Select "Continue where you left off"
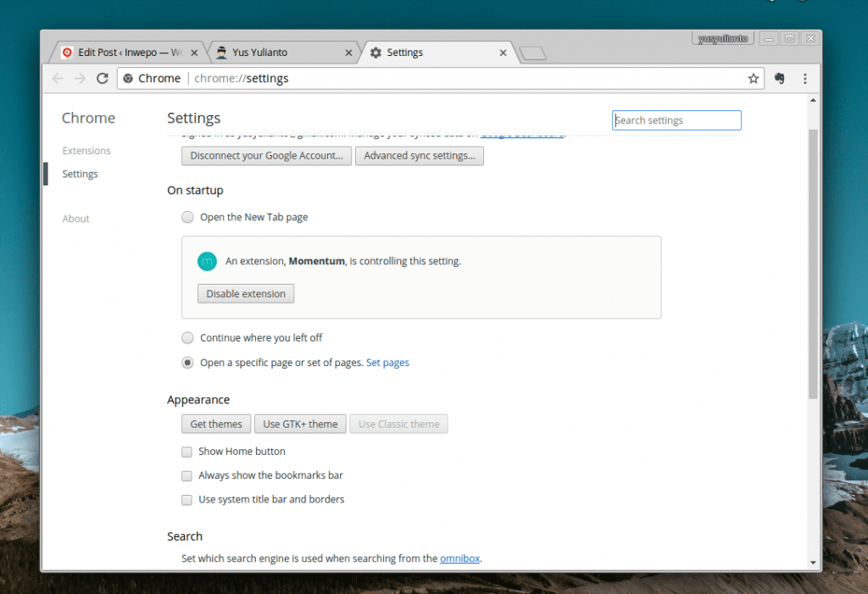 187,337
